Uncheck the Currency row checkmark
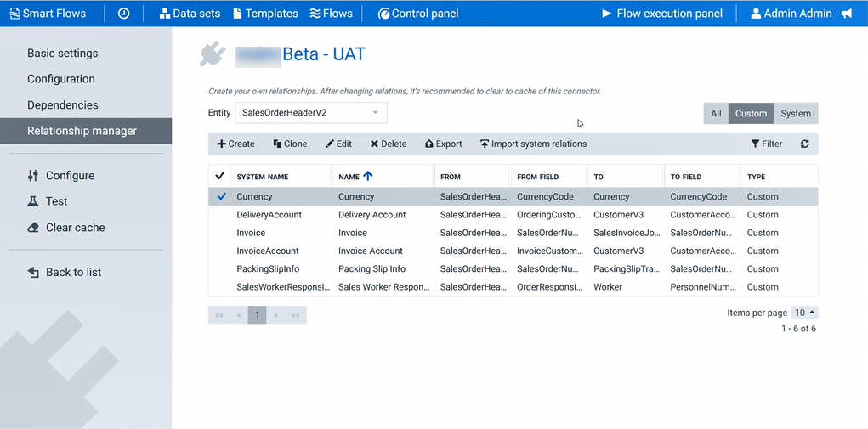 point(221,196)
